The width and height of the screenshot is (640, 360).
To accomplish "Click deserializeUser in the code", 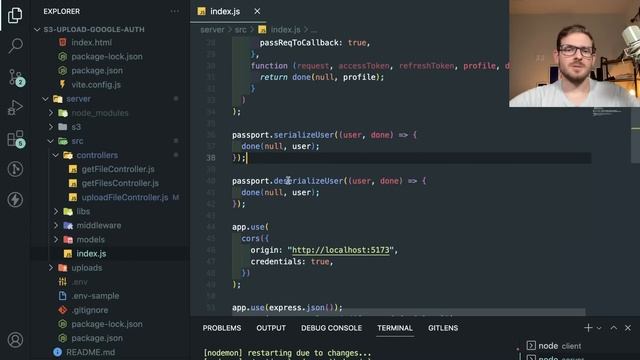I will (x=308, y=181).
